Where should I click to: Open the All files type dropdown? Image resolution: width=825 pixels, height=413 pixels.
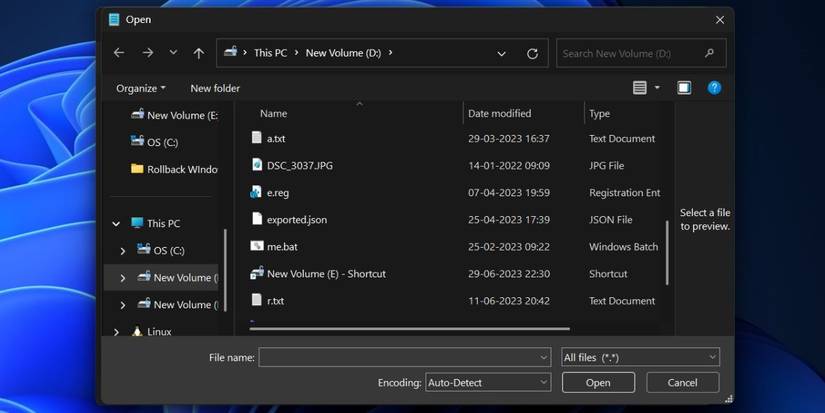pos(640,357)
